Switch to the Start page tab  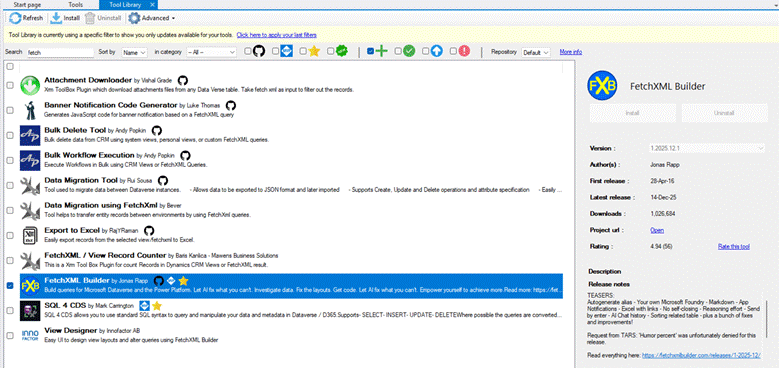pyautogui.click(x=27, y=4)
